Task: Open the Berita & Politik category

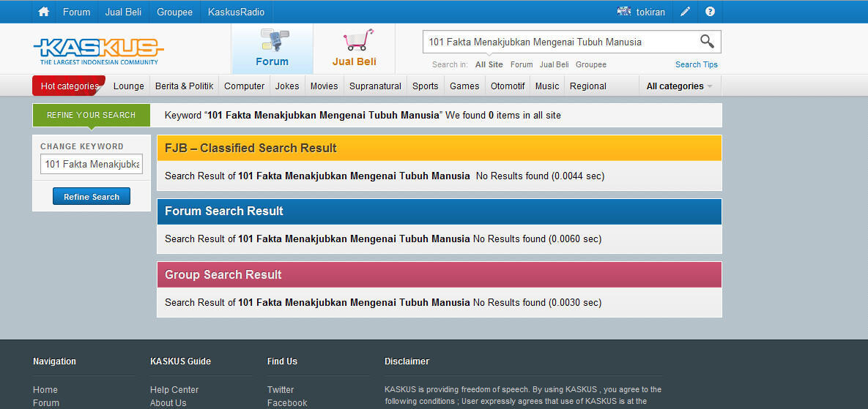Action: pyautogui.click(x=185, y=86)
